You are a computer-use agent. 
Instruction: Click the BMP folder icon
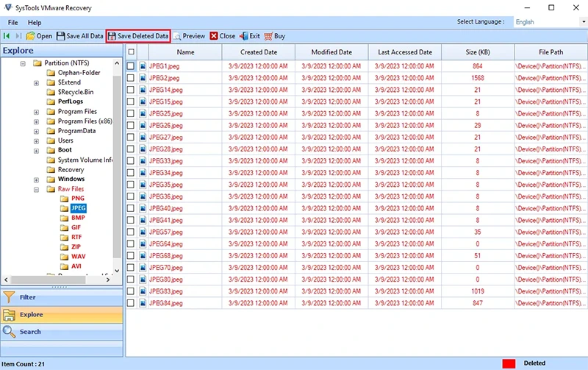pyautogui.click(x=65, y=218)
